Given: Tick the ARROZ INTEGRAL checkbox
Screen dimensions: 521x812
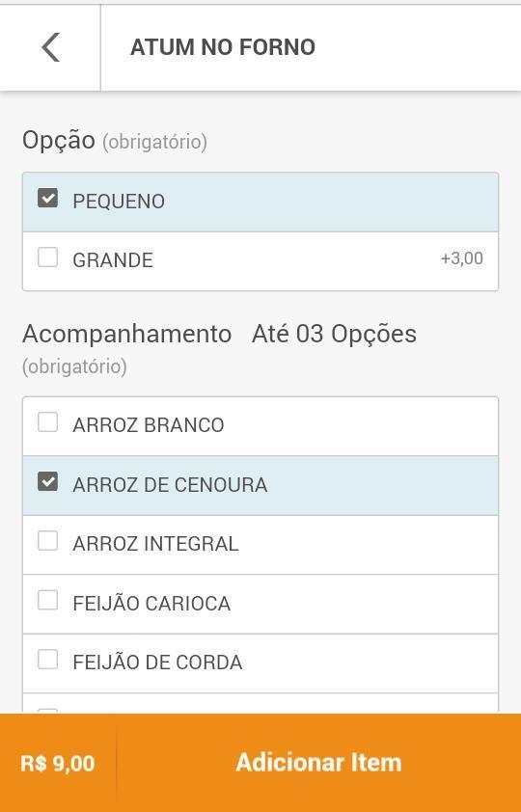Looking at the screenshot, I should tap(47, 541).
